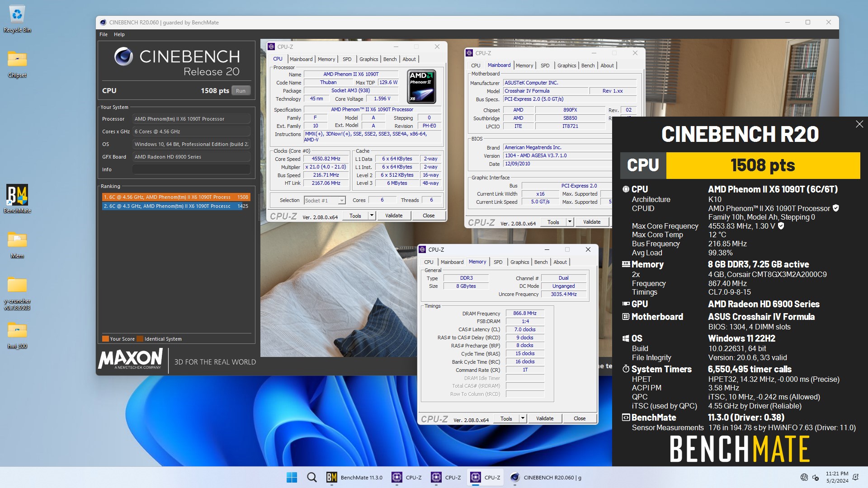Open the File menu in Cinebench
The width and height of the screenshot is (868, 488).
click(104, 34)
